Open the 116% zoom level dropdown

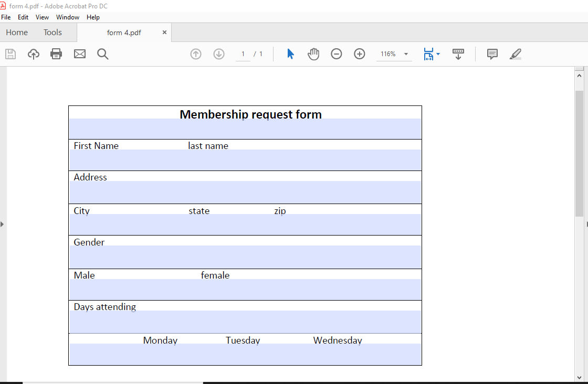(406, 54)
